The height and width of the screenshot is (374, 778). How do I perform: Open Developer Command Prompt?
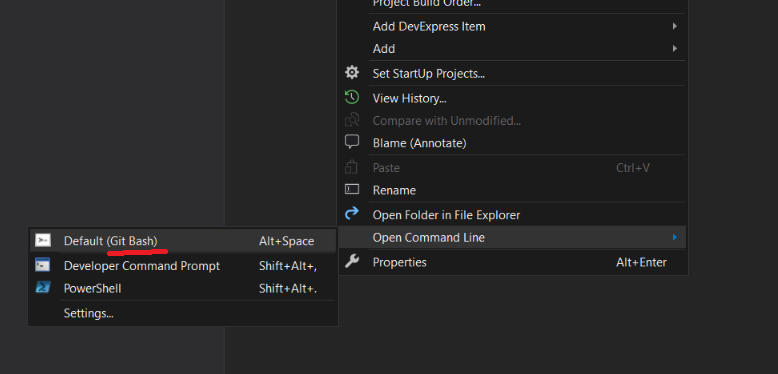point(183,266)
